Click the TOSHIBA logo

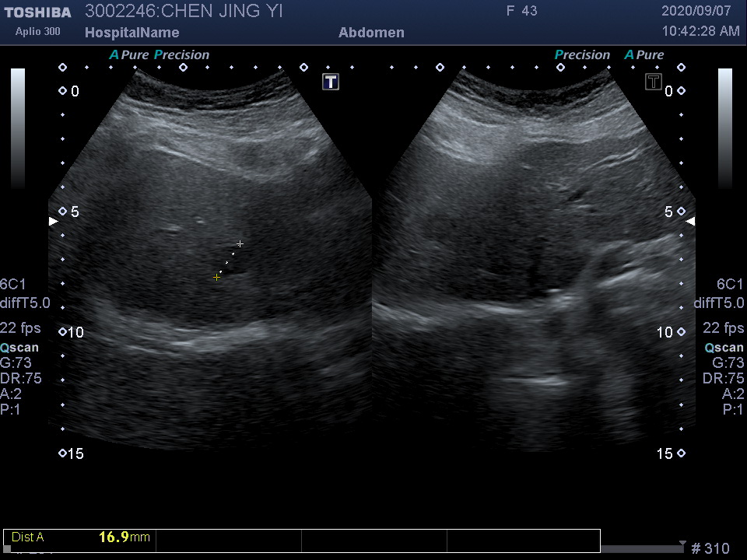[37, 12]
